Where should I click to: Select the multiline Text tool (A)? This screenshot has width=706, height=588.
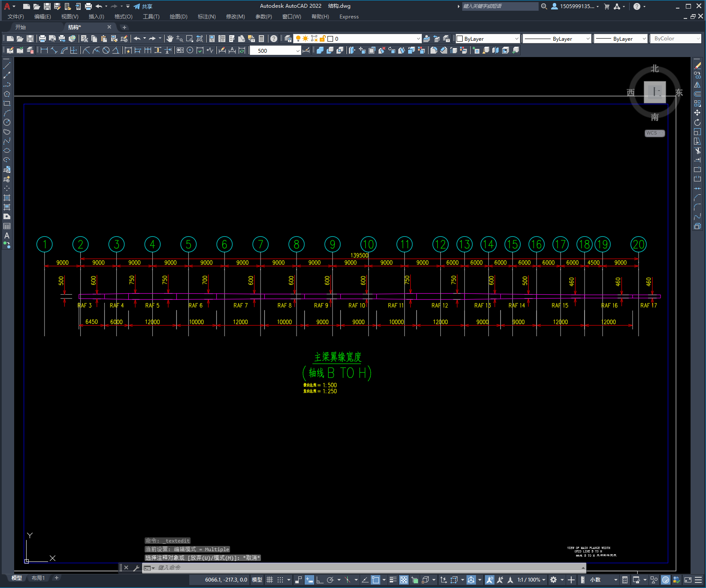(7, 235)
